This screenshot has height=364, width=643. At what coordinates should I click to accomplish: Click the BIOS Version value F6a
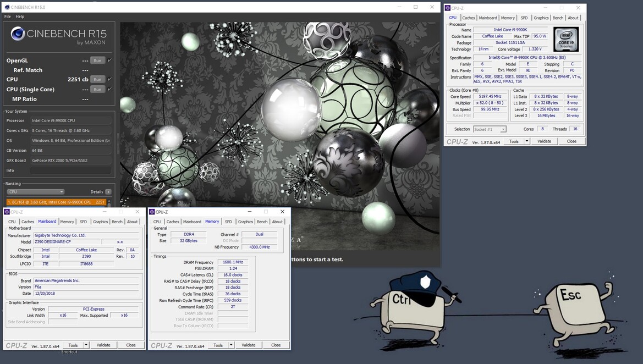(x=86, y=287)
